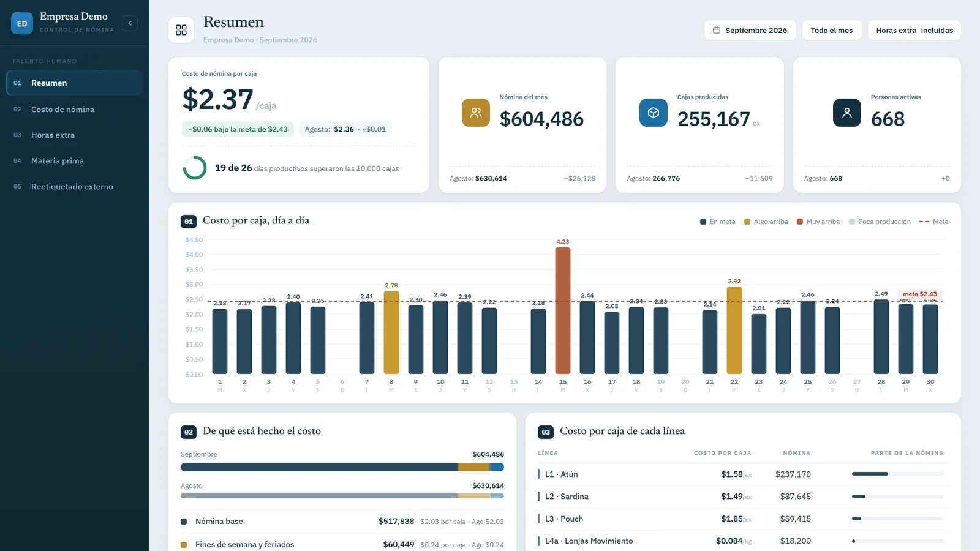
Task: Sort by the COSTO POR CAJA column header
Action: (x=722, y=453)
